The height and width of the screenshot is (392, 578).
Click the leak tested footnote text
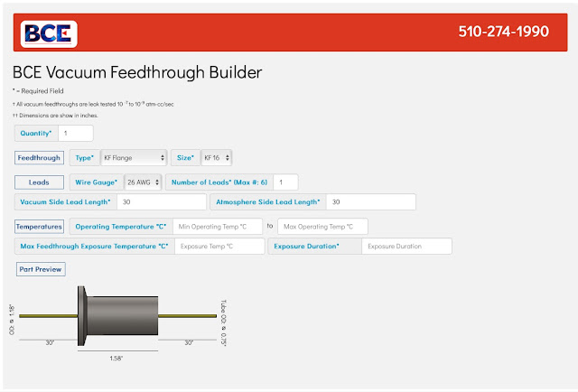[x=93, y=105]
